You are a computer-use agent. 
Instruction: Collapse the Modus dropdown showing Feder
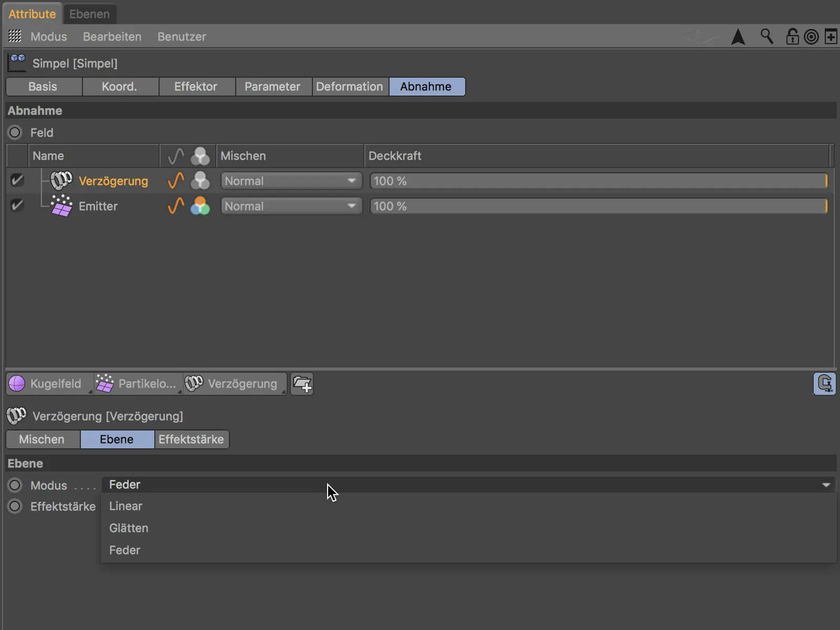click(x=468, y=485)
